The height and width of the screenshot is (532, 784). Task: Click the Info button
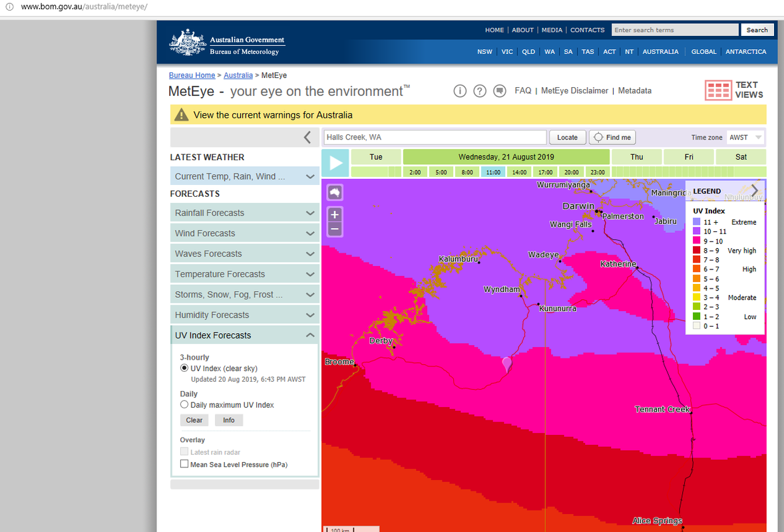pyautogui.click(x=228, y=420)
